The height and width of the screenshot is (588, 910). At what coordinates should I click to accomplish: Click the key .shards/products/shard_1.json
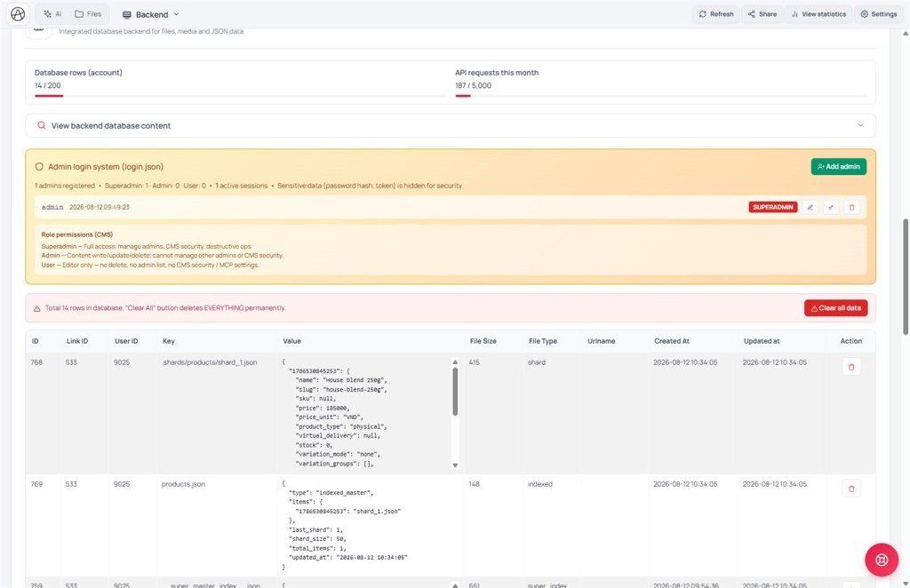point(210,362)
